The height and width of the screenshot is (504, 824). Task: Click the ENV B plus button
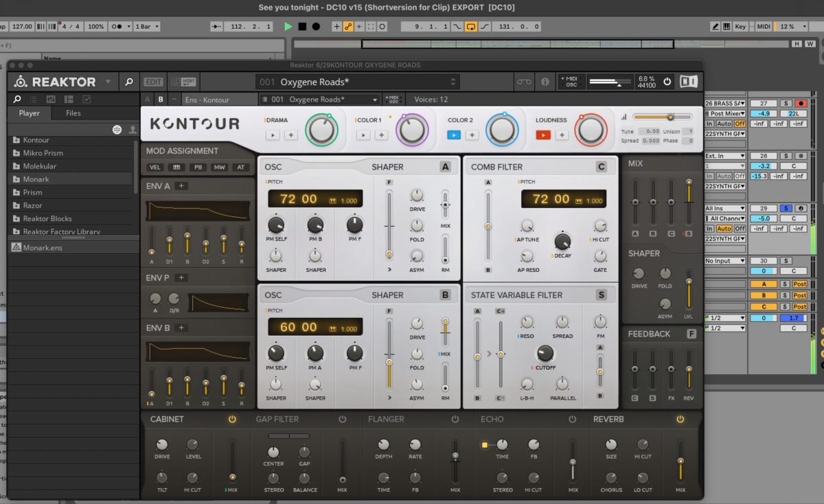[x=181, y=328]
